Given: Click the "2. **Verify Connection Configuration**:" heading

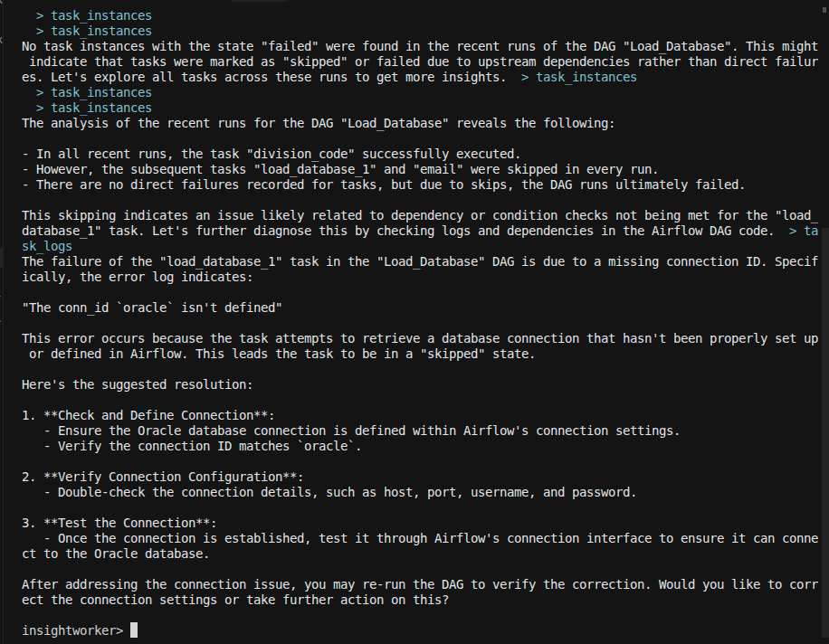Looking at the screenshot, I should coord(163,477).
